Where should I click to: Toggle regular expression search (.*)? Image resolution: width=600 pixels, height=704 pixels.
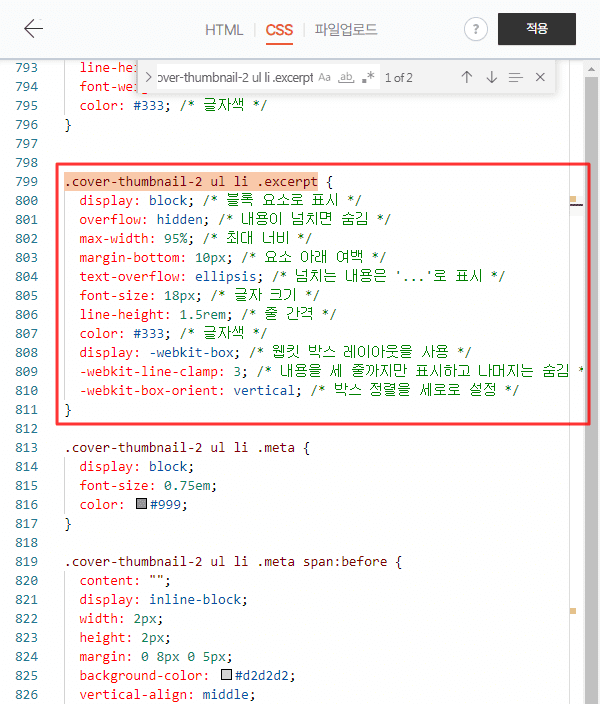click(x=368, y=77)
